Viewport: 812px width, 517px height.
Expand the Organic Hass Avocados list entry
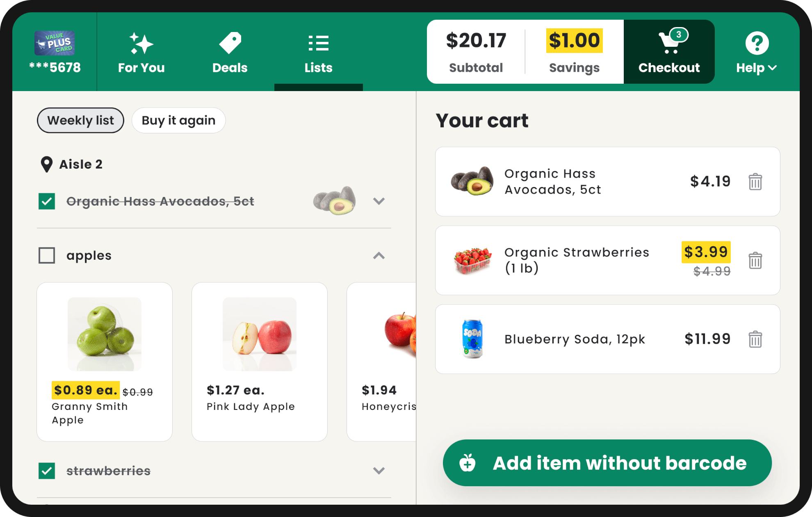[379, 201]
